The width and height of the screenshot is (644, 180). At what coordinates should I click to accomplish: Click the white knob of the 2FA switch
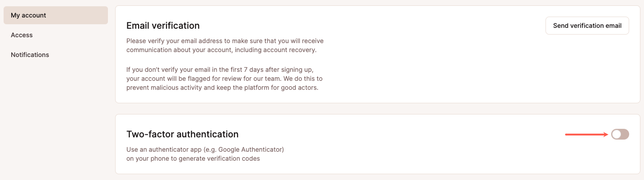click(x=617, y=134)
